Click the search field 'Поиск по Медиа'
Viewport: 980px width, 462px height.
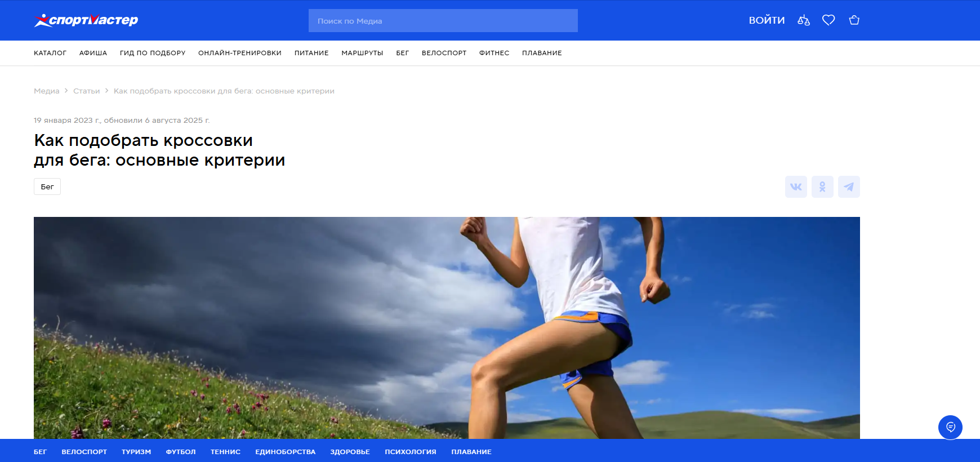(443, 21)
